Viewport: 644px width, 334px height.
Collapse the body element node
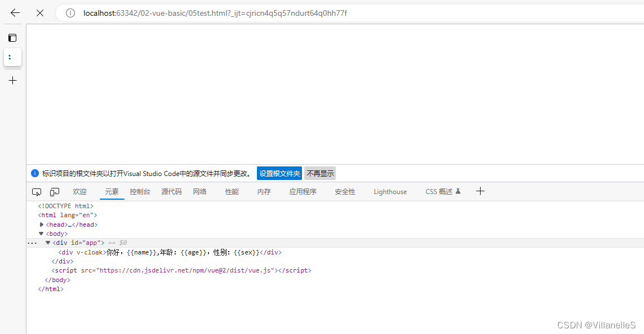(41, 234)
